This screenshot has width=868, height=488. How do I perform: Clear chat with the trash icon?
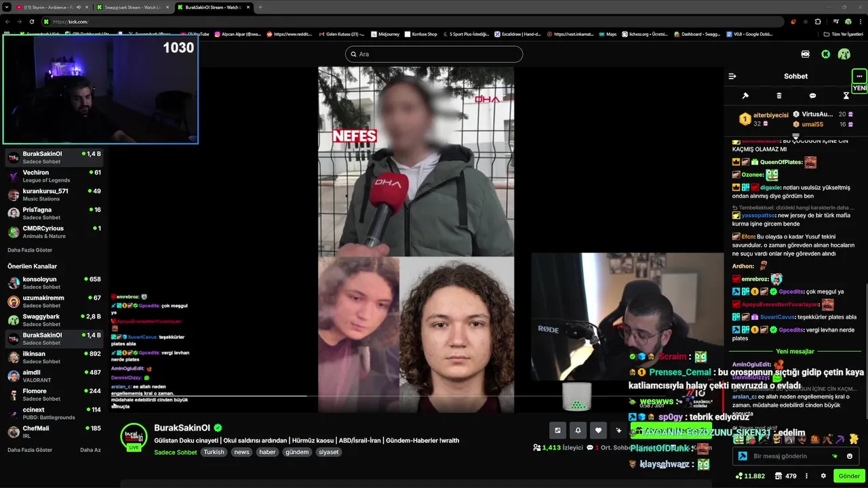(x=779, y=96)
